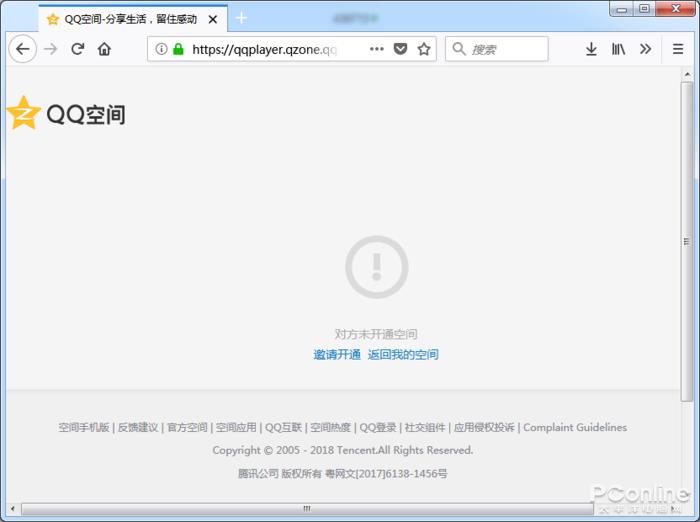Open the Firefox hamburger menu
The image size is (700, 522).
[678, 49]
